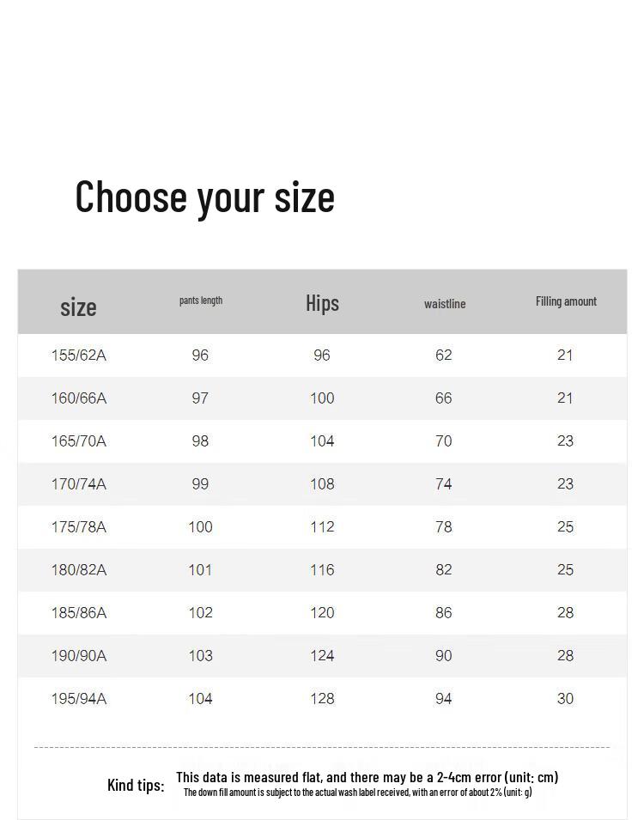Pick size 180/82A from the chart
The height and width of the screenshot is (820, 644).
click(x=79, y=570)
